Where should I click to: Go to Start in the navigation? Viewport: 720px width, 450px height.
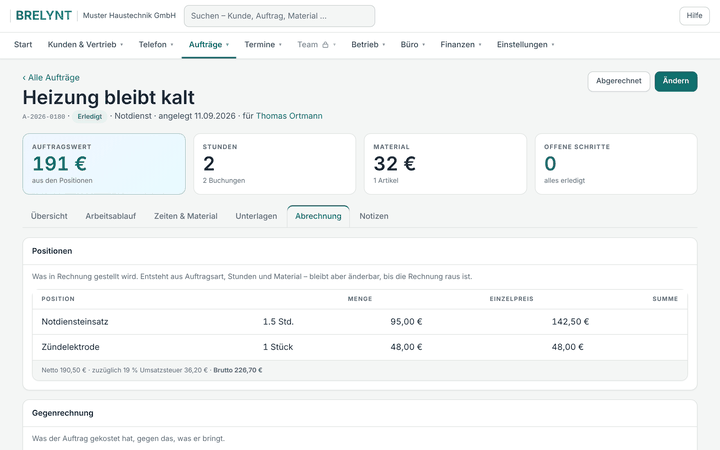pyautogui.click(x=23, y=45)
